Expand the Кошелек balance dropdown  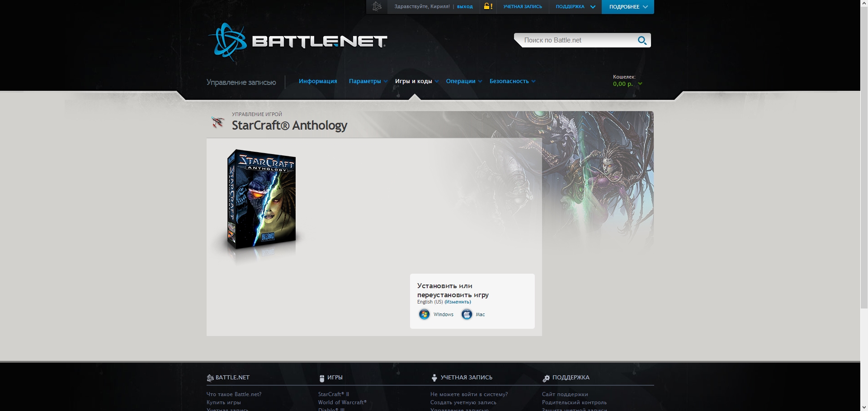[640, 84]
